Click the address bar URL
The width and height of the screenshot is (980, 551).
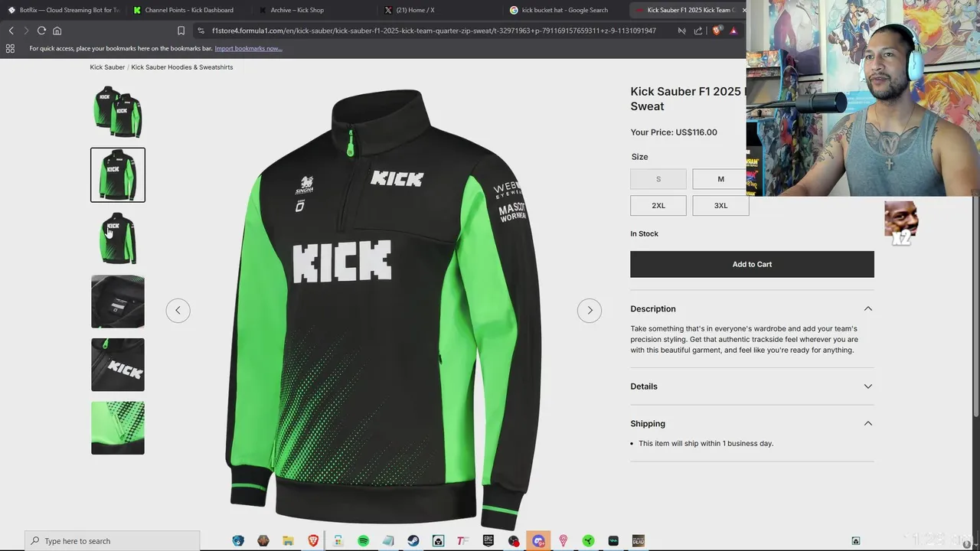tap(433, 31)
